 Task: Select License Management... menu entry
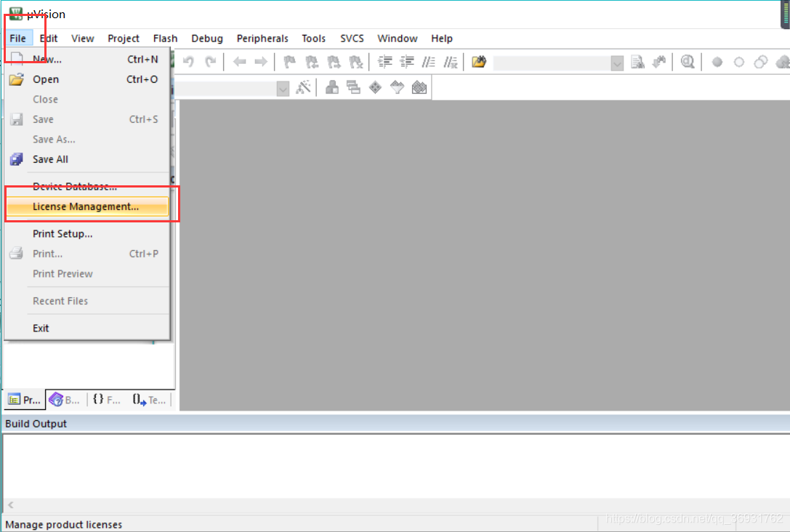86,206
